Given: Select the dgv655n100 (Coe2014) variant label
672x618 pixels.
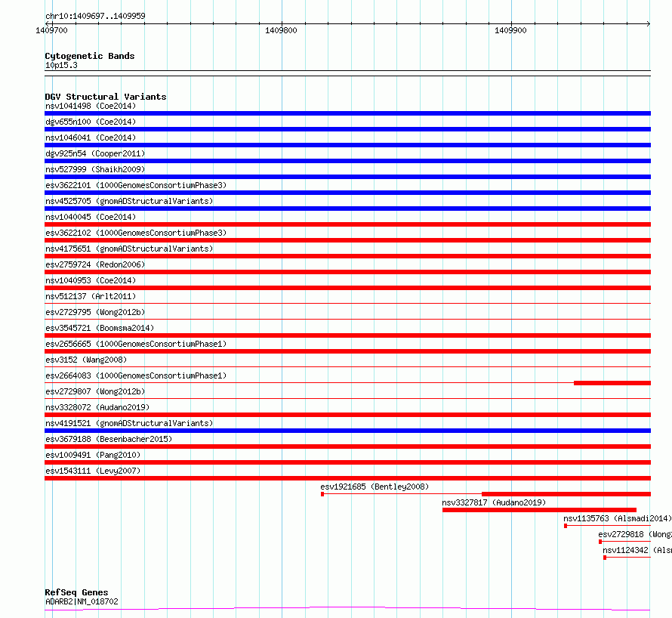Looking at the screenshot, I should 91,122.
